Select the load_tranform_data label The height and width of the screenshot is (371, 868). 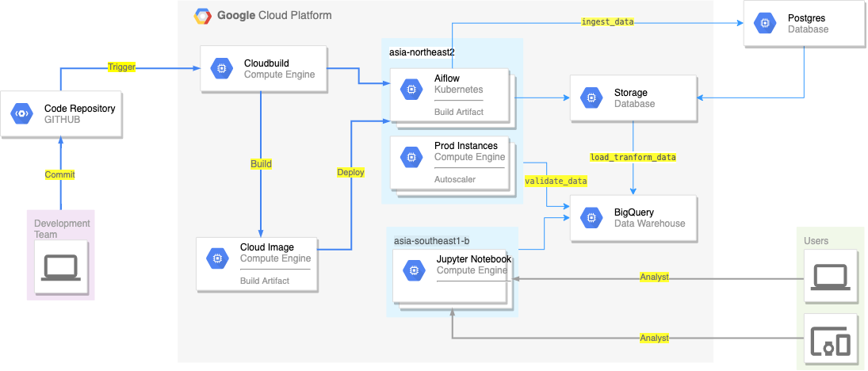[x=633, y=157]
